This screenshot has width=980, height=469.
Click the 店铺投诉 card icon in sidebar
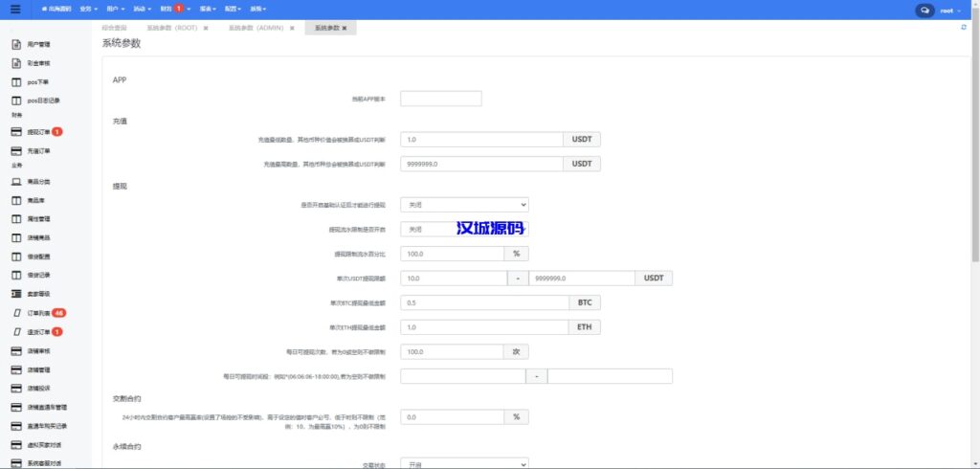pyautogui.click(x=17, y=389)
